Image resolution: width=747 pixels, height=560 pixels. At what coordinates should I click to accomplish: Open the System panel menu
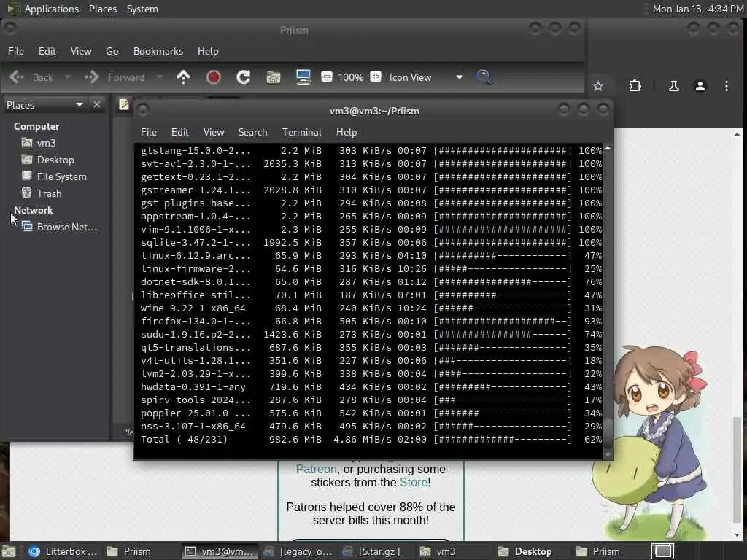point(142,9)
